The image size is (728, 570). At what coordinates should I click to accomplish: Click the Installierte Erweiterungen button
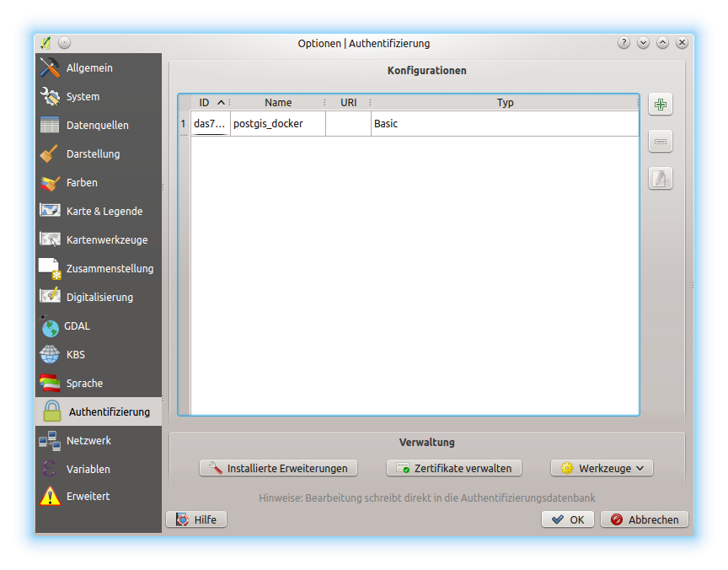click(278, 468)
